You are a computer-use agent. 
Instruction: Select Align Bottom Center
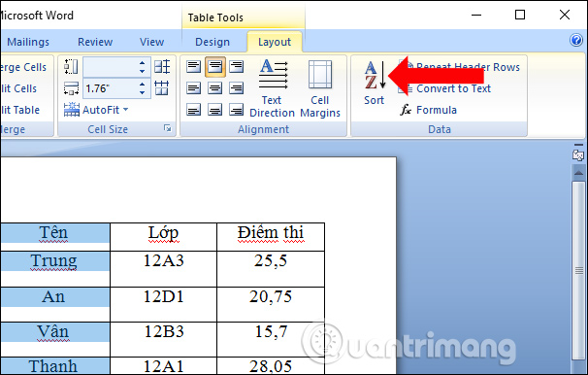[x=214, y=110]
